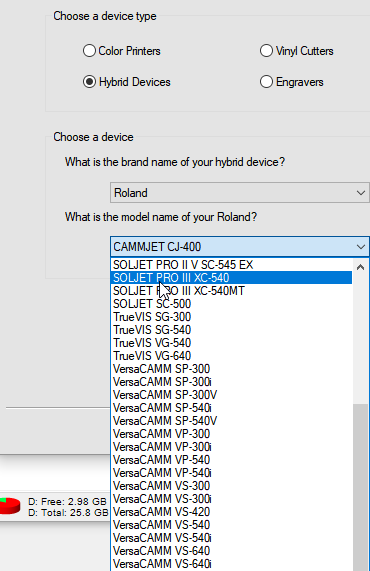Open the Roland brand name dropdown
Image resolution: width=370 pixels, height=571 pixels.
[240, 193]
